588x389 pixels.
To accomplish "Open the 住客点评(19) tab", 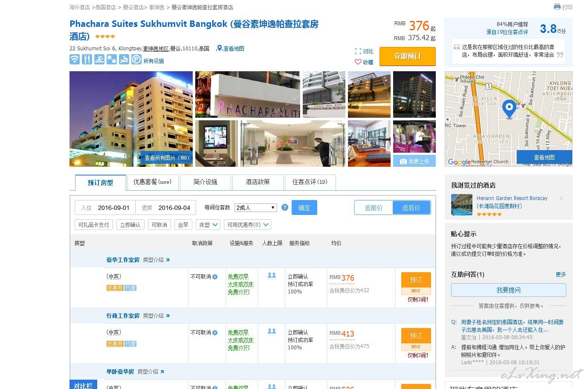I will pos(310,182).
